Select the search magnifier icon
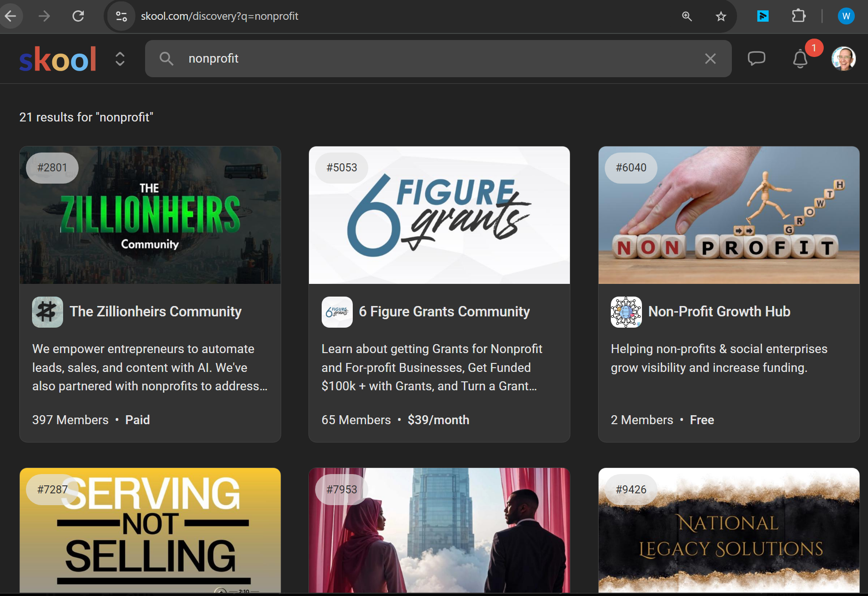868x596 pixels. pos(166,58)
